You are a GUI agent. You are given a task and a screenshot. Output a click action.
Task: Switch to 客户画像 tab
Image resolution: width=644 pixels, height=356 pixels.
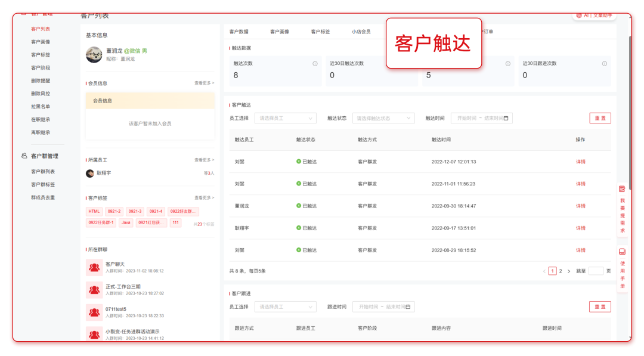tap(280, 32)
